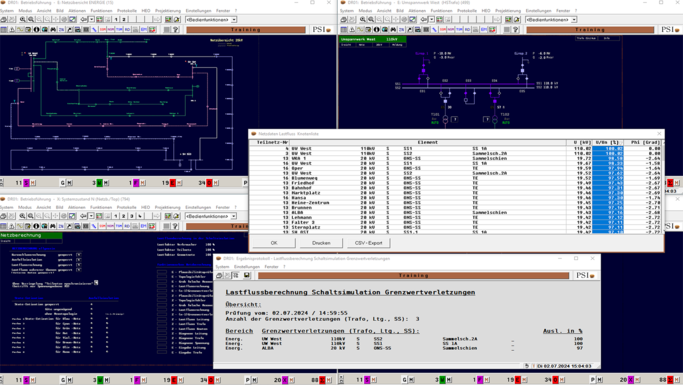Image resolution: width=683 pixels, height=385 pixels.
Task: Click green Netzberechnung header in Systemzustand window
Action: pos(31,235)
